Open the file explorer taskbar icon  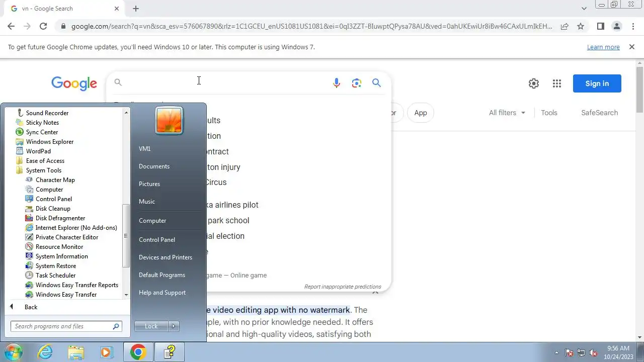pyautogui.click(x=76, y=352)
